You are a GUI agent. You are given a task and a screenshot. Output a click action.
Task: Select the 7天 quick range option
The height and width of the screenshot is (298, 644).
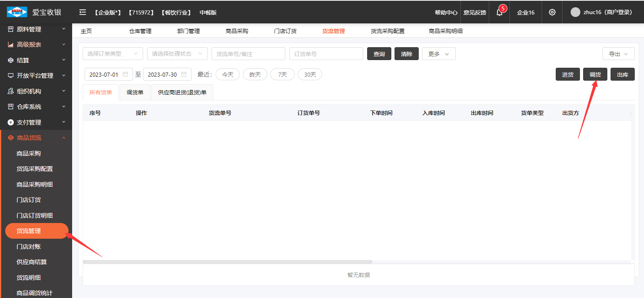[x=283, y=75]
